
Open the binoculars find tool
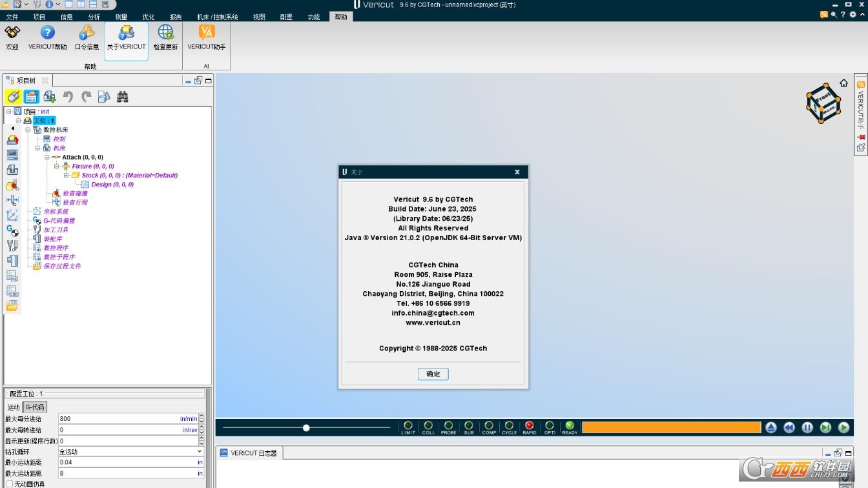(x=122, y=97)
